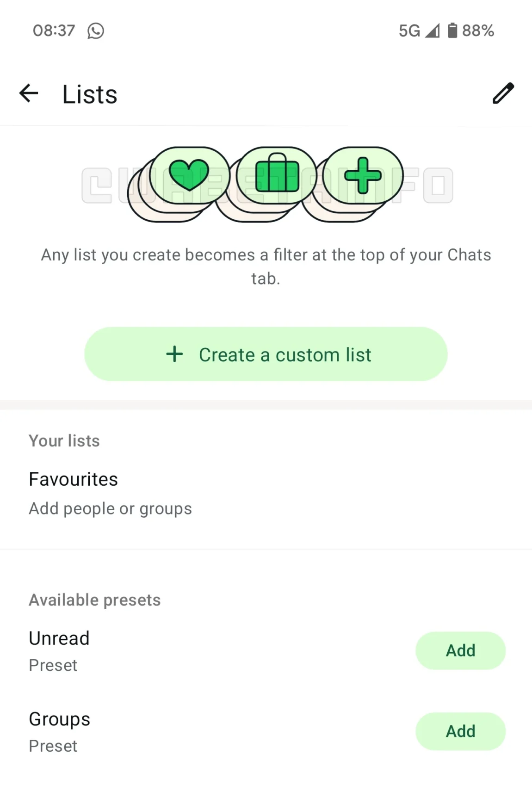Add the Groups preset

click(460, 731)
